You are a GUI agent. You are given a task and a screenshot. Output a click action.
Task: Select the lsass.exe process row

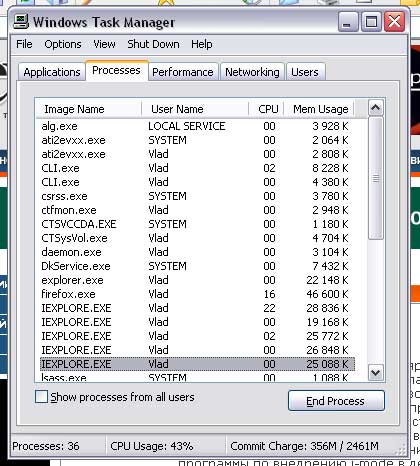click(197, 377)
